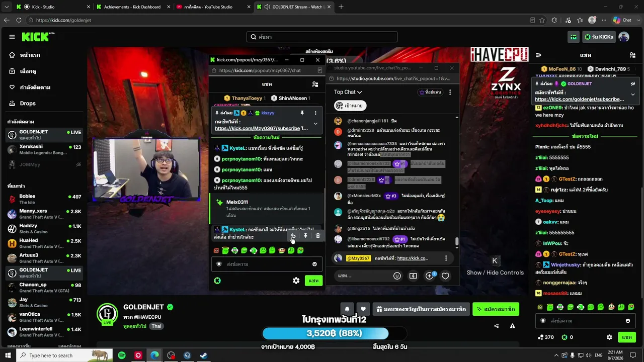Open the goldenjet subscribe link in pinned message

579,99
